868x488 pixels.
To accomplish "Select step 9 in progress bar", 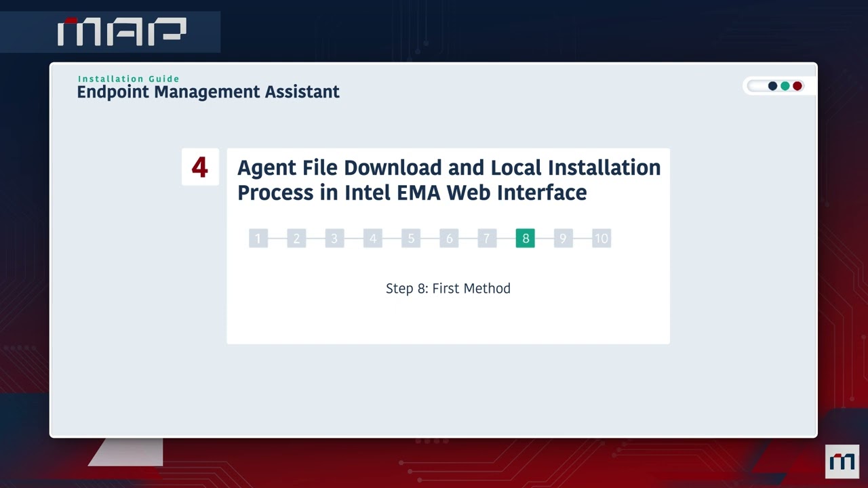I will click(564, 238).
